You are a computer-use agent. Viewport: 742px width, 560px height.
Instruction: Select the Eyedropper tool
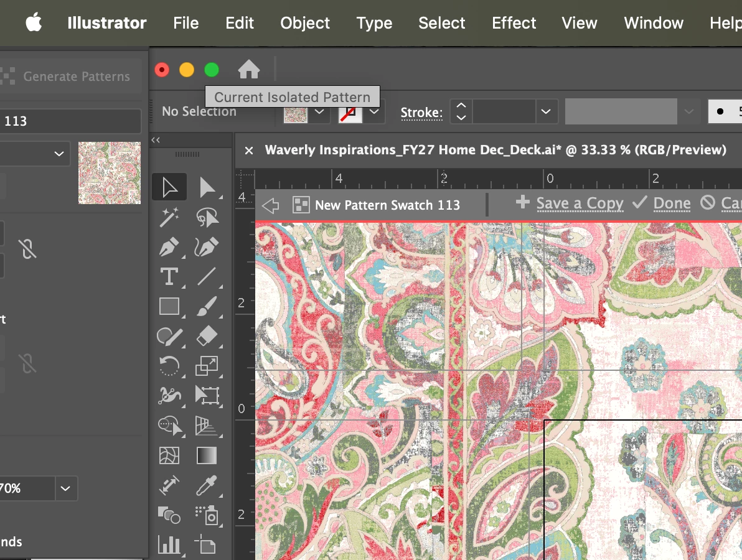207,485
